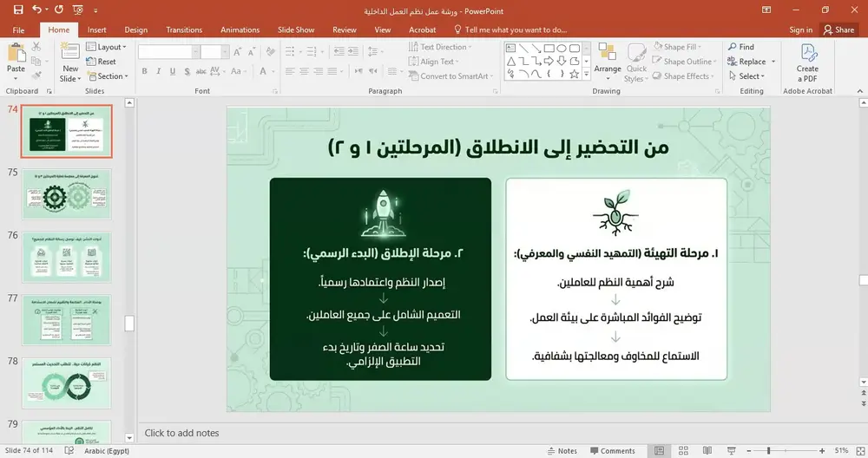Click the Format Painter brush icon
The image size is (868, 458).
click(36, 75)
